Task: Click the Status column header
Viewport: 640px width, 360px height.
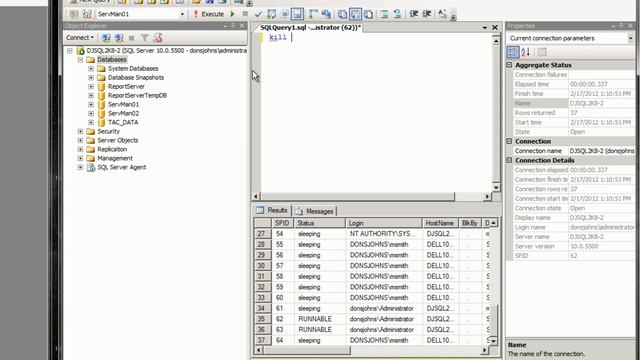Action: coord(320,223)
